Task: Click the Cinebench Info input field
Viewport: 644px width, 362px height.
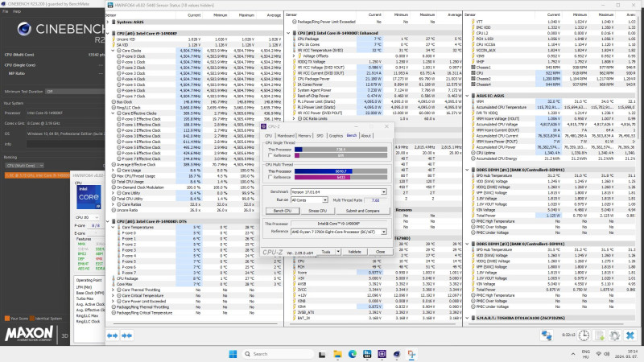Action: point(65,144)
